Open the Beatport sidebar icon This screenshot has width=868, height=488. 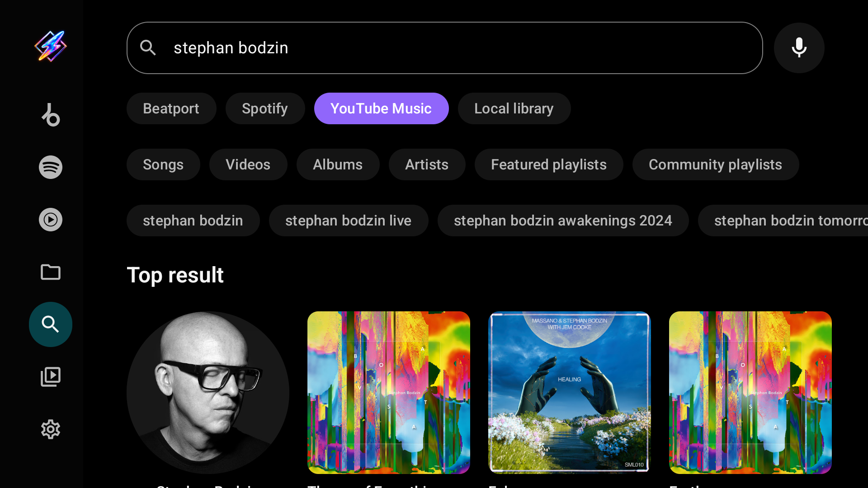[51, 115]
